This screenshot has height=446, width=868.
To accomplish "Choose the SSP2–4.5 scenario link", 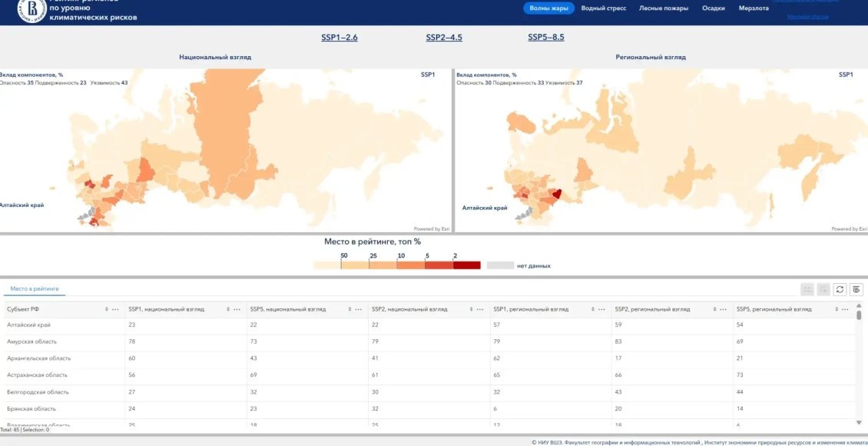I will pyautogui.click(x=444, y=38).
